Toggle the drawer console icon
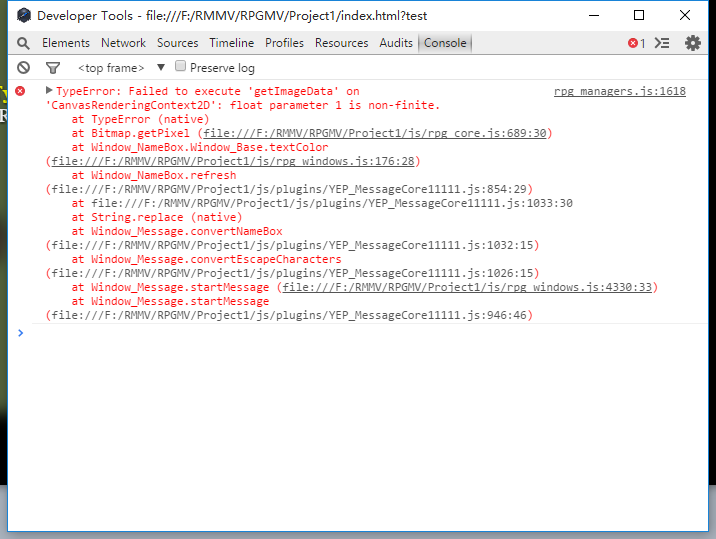The width and height of the screenshot is (716, 539). pos(662,43)
